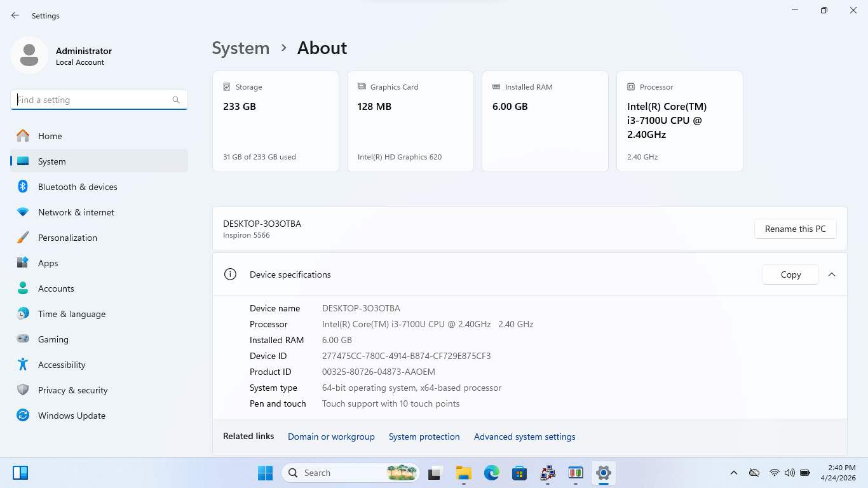Open Microsoft Edge from the taskbar

coord(491,473)
